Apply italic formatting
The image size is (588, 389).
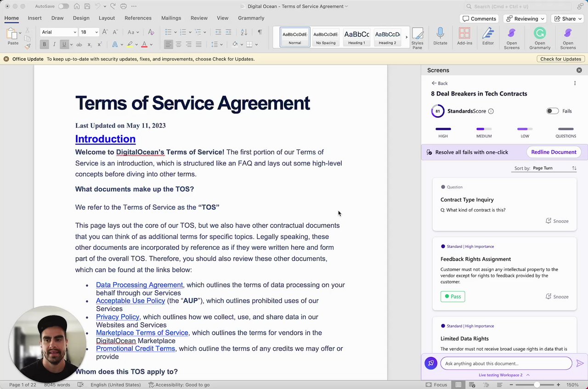coord(54,45)
